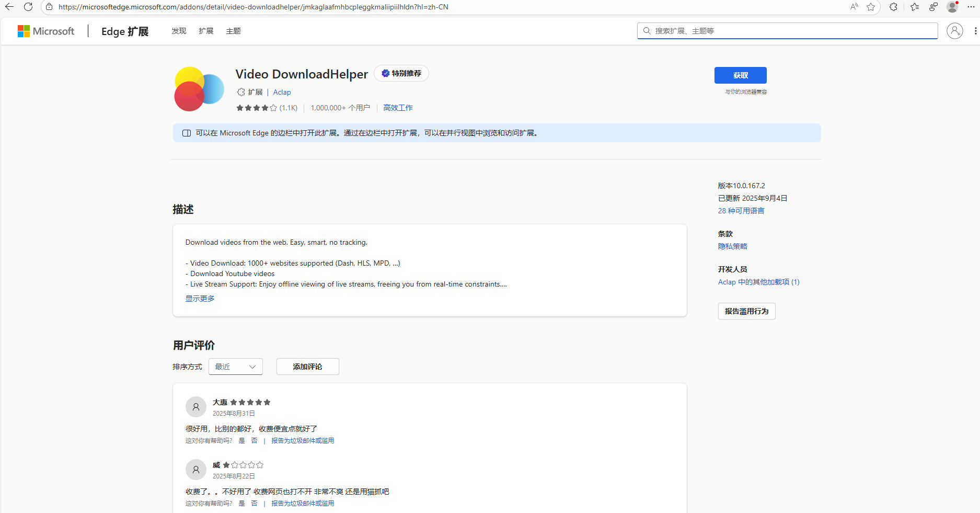
Task: Click the search magnifier icon
Action: 647,31
